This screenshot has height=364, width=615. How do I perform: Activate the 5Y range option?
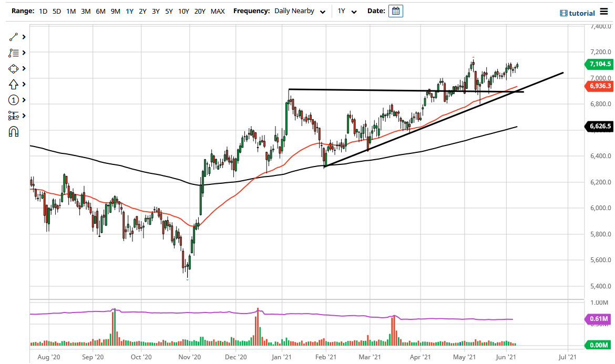point(169,11)
